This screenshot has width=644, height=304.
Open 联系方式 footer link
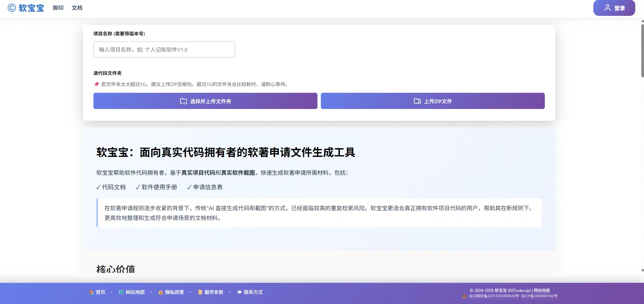pos(253,292)
